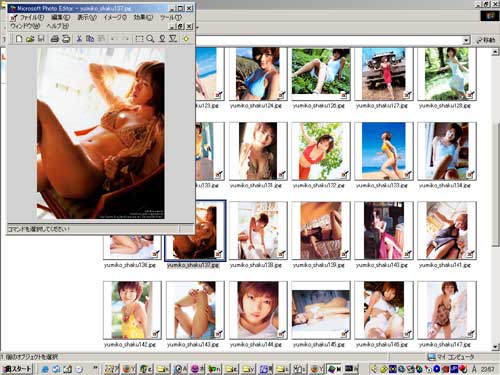
Task: Select thumbnail yumiko_shaku141.jpg
Action: coord(447,230)
